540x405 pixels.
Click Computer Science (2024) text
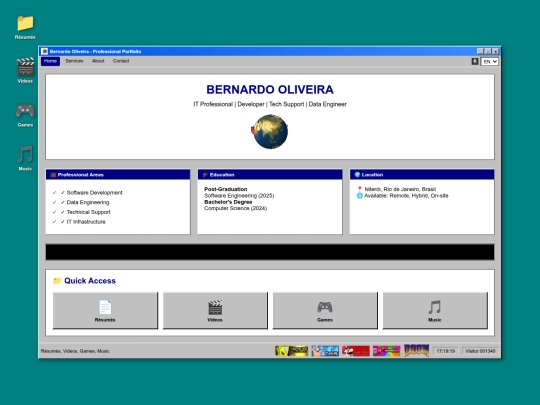(x=235, y=208)
